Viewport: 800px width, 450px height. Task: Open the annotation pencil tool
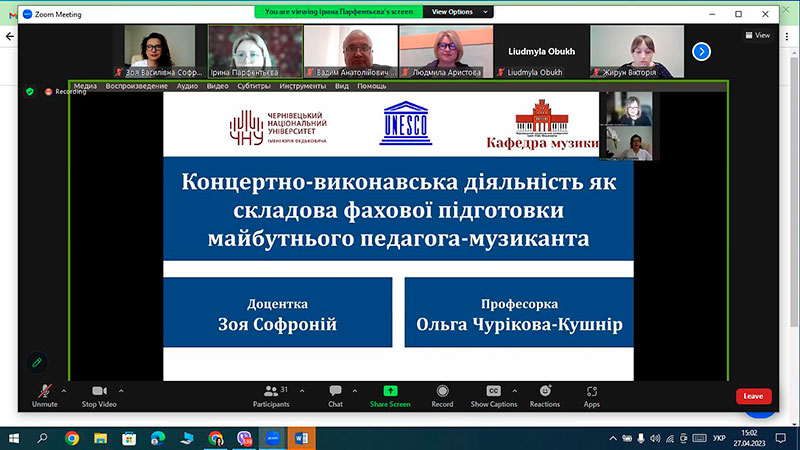click(37, 362)
